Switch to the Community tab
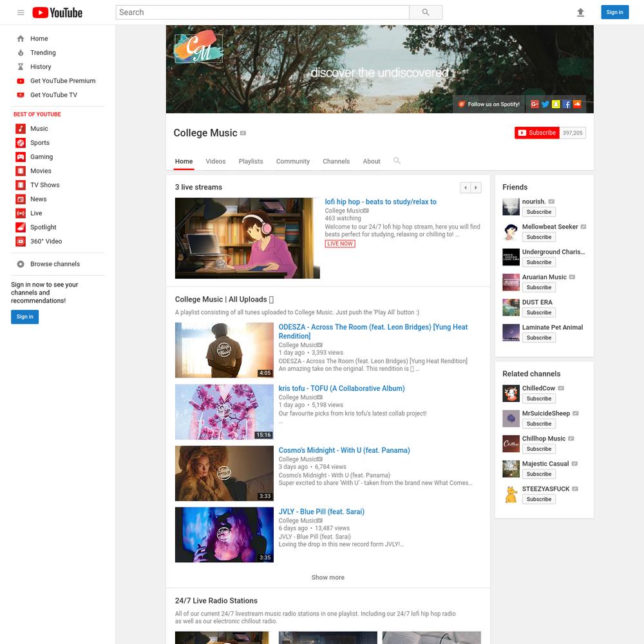The height and width of the screenshot is (644, 644). pos(293,162)
